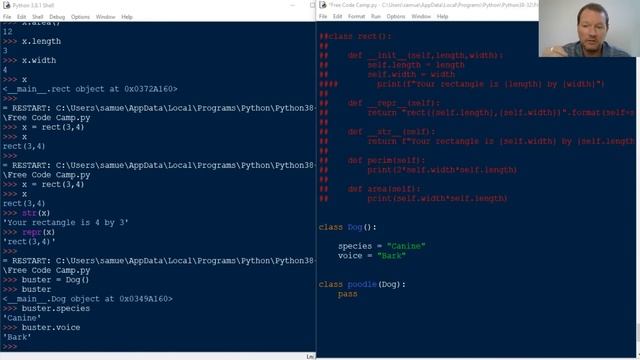Click commented 'def __init__' line in editor
This screenshot has height=360, width=640.
tap(425, 55)
